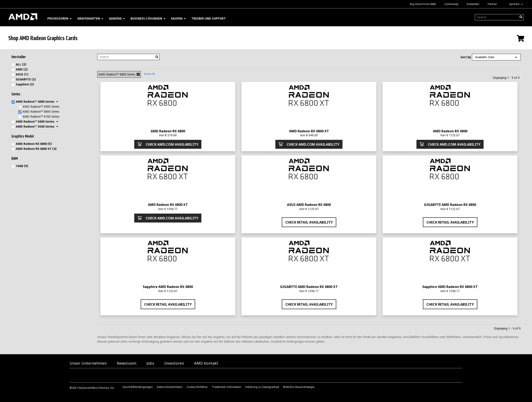
Task: Click the RX 6800 XT dollar-priced product logo
Action: pos(309,95)
